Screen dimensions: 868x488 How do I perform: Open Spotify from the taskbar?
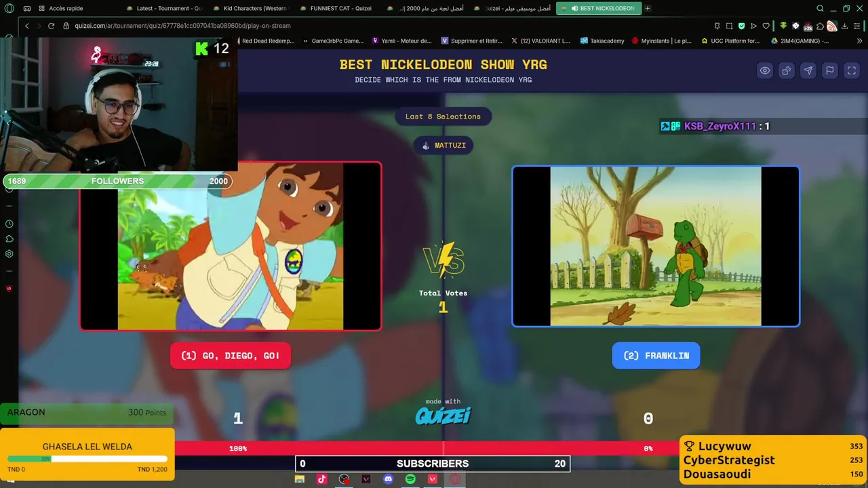coord(410,479)
